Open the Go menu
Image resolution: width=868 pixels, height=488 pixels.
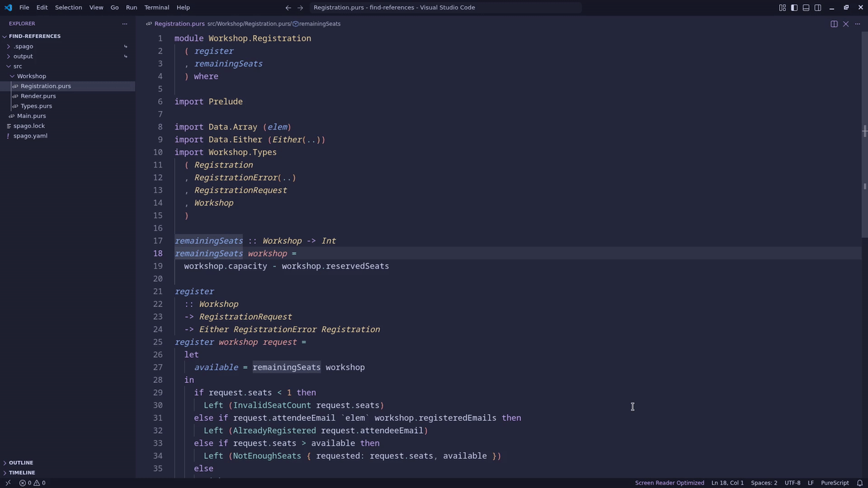(115, 7)
